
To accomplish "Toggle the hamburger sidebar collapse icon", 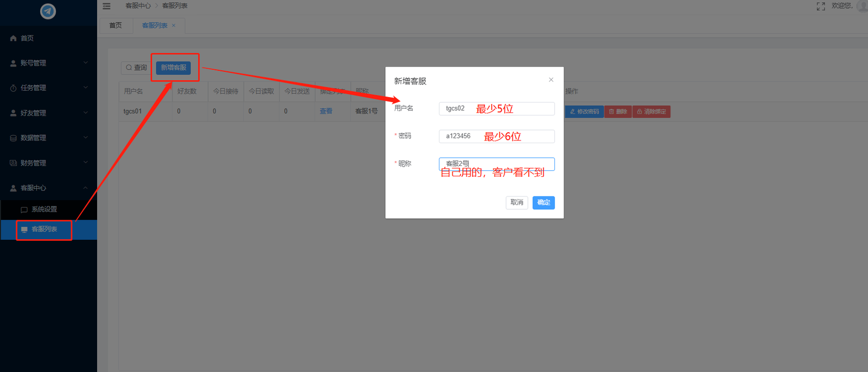I will (106, 6).
